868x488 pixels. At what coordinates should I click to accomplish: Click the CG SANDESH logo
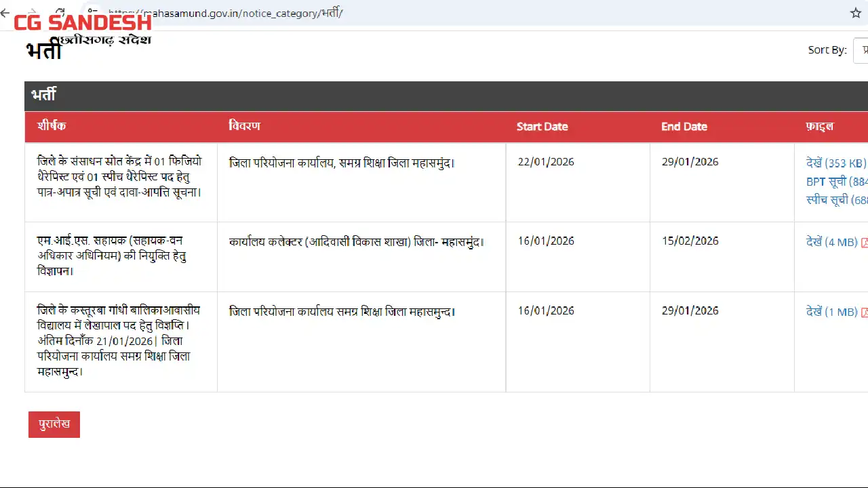82,22
